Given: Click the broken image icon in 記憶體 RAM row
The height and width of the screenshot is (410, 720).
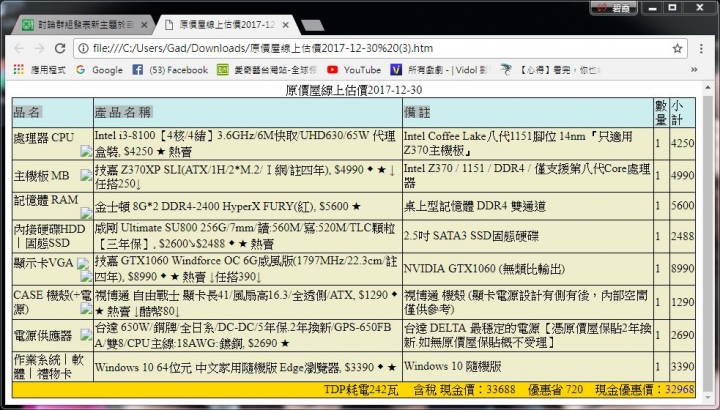Looking at the screenshot, I should pyautogui.click(x=86, y=213).
